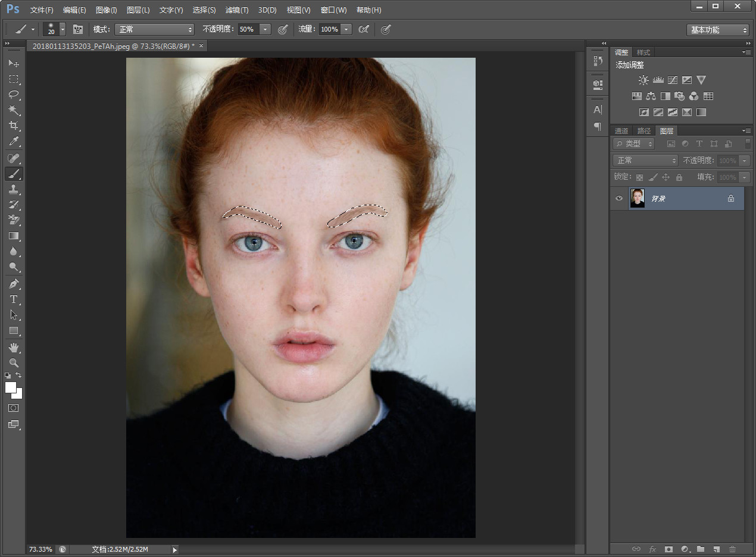This screenshot has height=557, width=756.
Task: Select the Horizontal Type tool
Action: [14, 299]
